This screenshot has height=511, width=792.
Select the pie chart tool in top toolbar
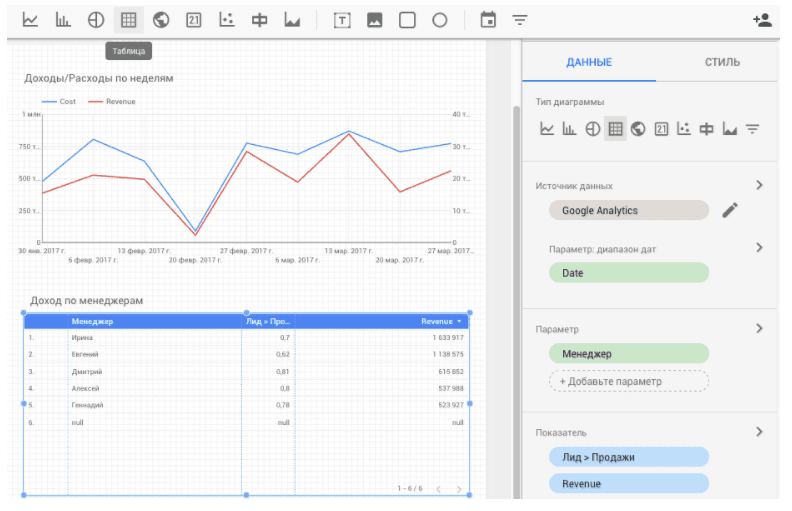[96, 20]
